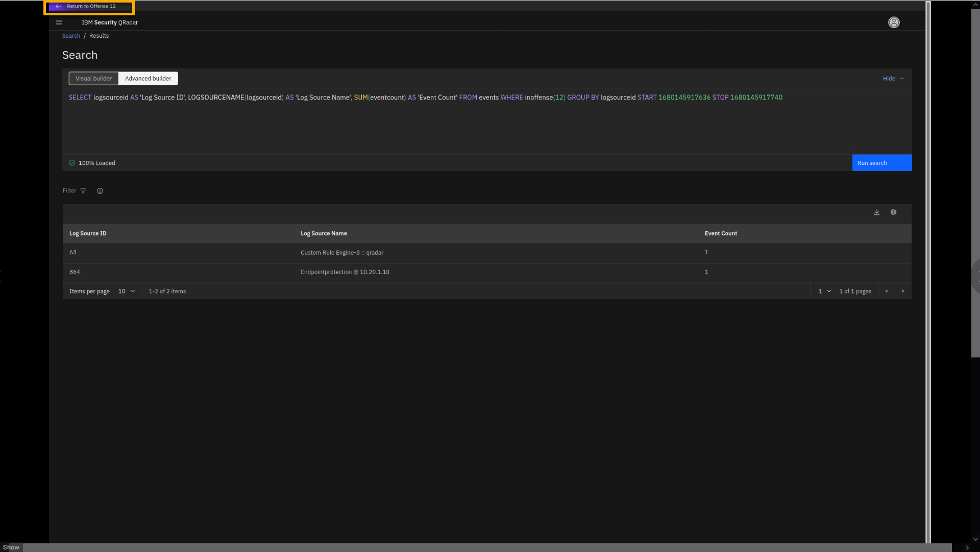Image resolution: width=980 pixels, height=552 pixels.
Task: Expand the items per page dropdown
Action: 127,292
